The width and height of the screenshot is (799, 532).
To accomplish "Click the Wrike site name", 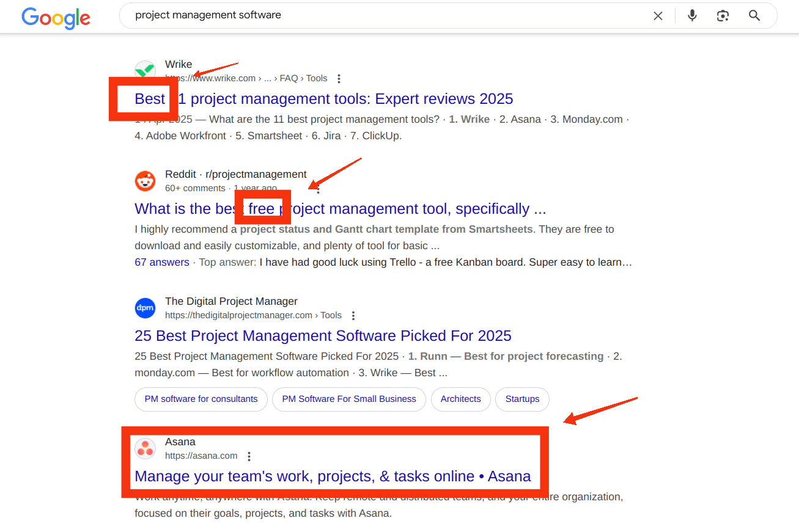I will click(x=179, y=64).
